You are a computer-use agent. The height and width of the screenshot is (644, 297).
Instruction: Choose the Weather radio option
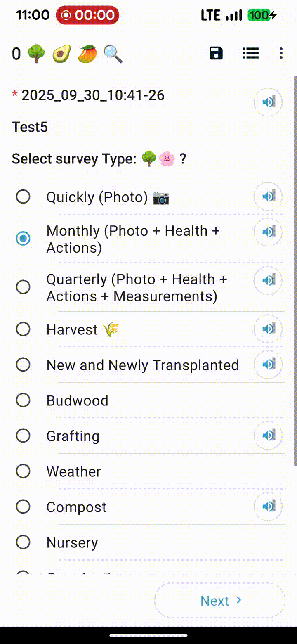[x=23, y=471]
